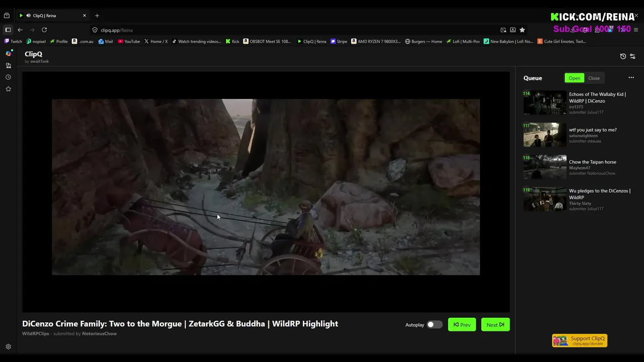644x362 pixels.
Task: Open the Mail bookmark
Action: coord(106,42)
